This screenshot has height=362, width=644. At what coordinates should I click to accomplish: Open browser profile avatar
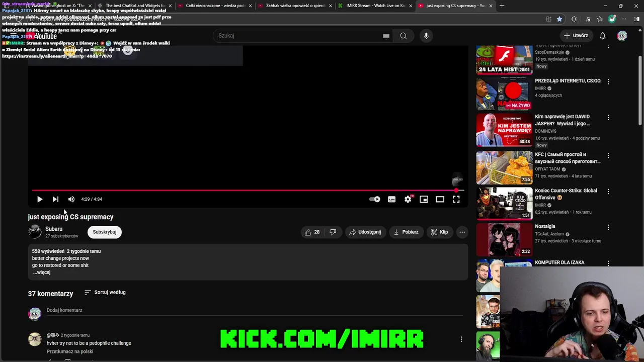pos(612,19)
